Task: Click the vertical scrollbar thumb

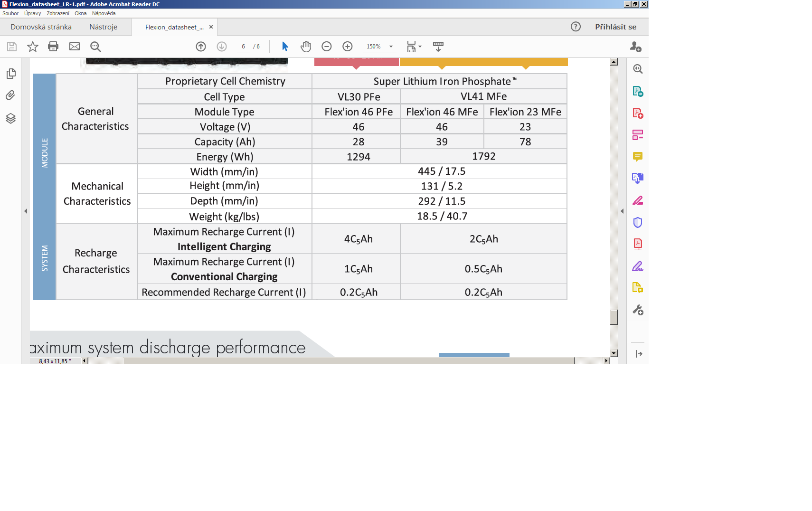Action: [614, 317]
